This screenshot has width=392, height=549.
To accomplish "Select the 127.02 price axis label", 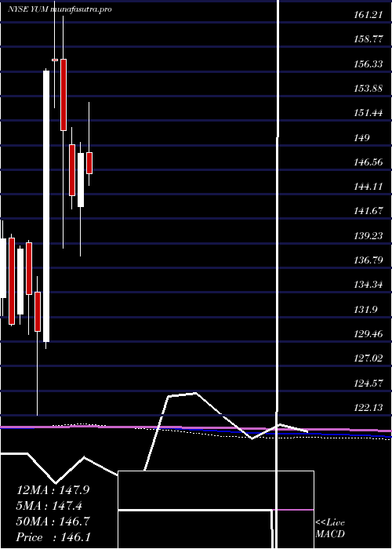I will click(x=368, y=358).
